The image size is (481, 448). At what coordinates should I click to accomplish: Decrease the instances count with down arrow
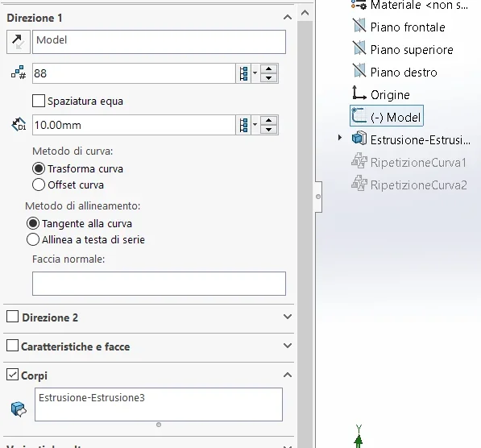coord(269,78)
